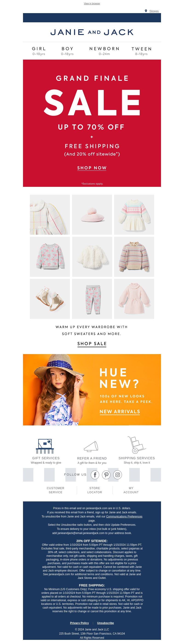Select the gold metallic boots thumbnail

coord(50,299)
